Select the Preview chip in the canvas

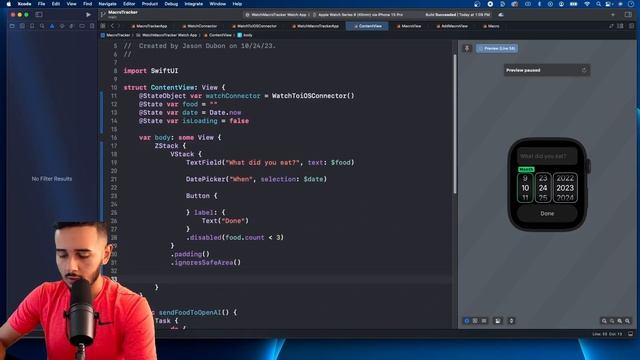497,49
